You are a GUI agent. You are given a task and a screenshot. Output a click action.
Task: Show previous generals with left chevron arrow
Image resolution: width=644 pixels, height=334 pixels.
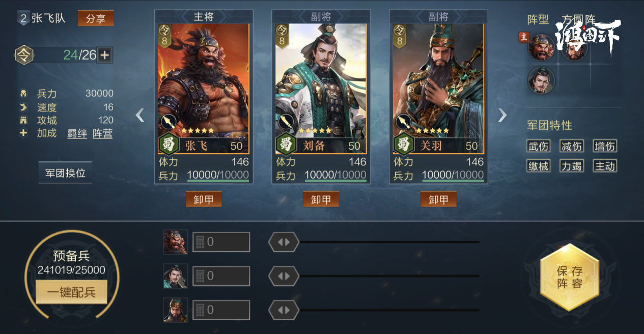coord(140,116)
